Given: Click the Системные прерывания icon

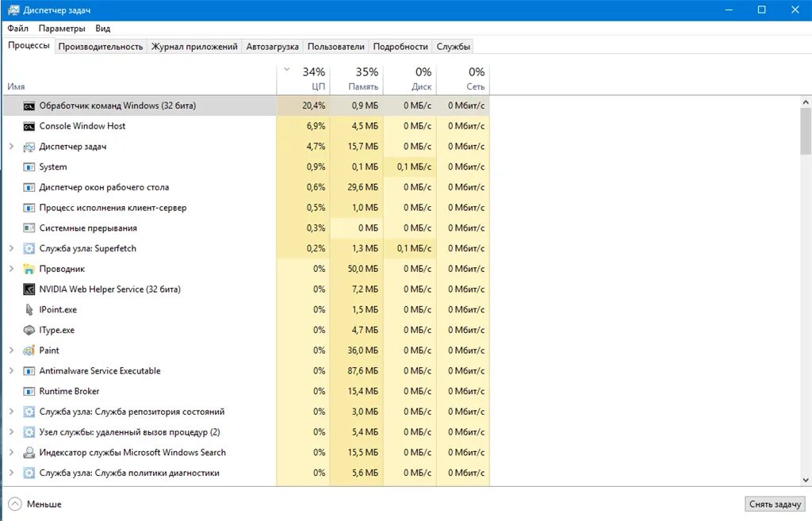Looking at the screenshot, I should [29, 228].
